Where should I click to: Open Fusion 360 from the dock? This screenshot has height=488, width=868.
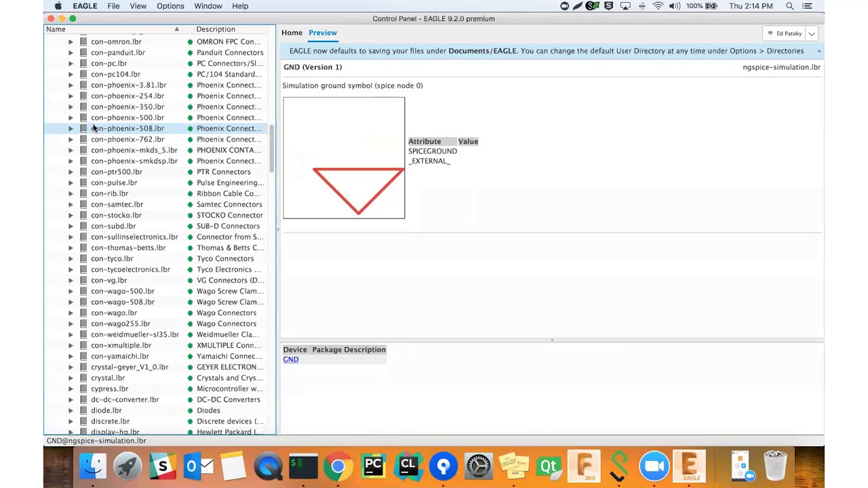pos(584,466)
